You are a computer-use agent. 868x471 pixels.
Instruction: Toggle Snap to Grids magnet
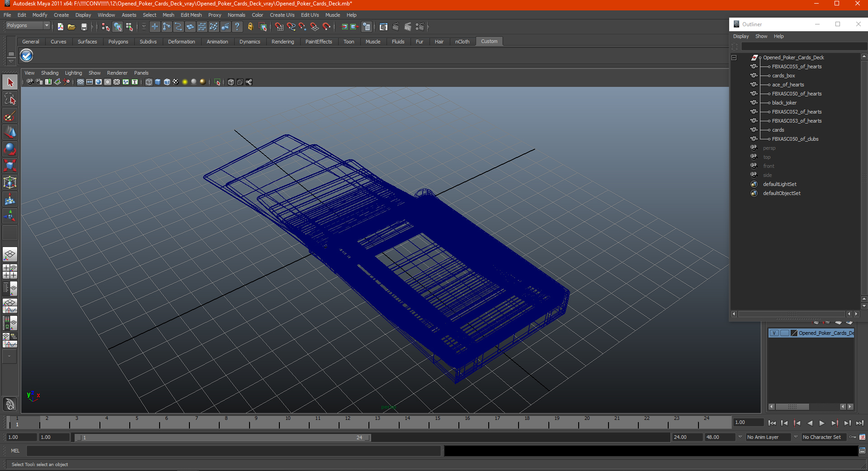pyautogui.click(x=279, y=27)
